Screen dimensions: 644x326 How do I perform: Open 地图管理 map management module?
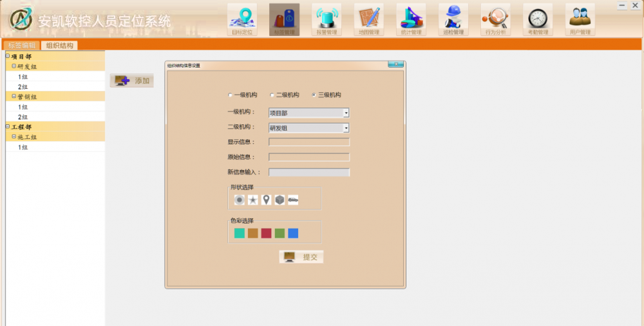[369, 19]
